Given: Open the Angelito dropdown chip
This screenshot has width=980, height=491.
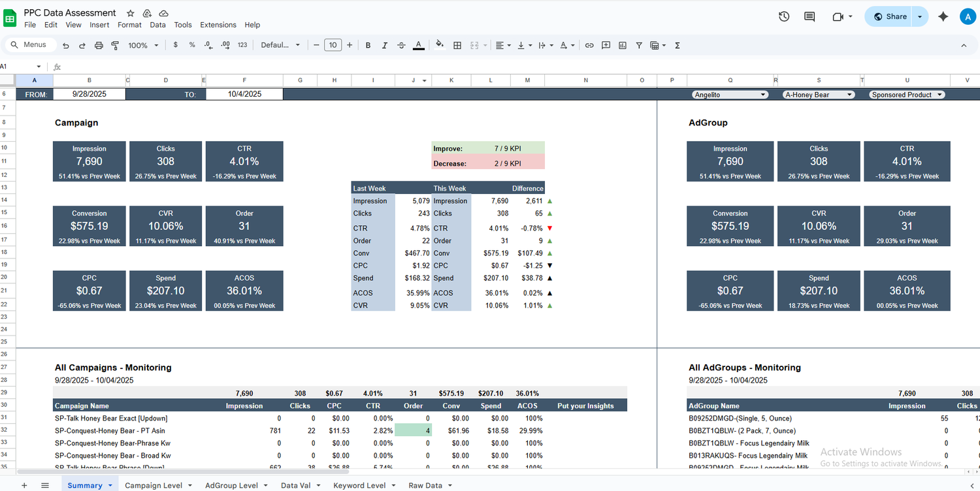Looking at the screenshot, I should point(730,95).
